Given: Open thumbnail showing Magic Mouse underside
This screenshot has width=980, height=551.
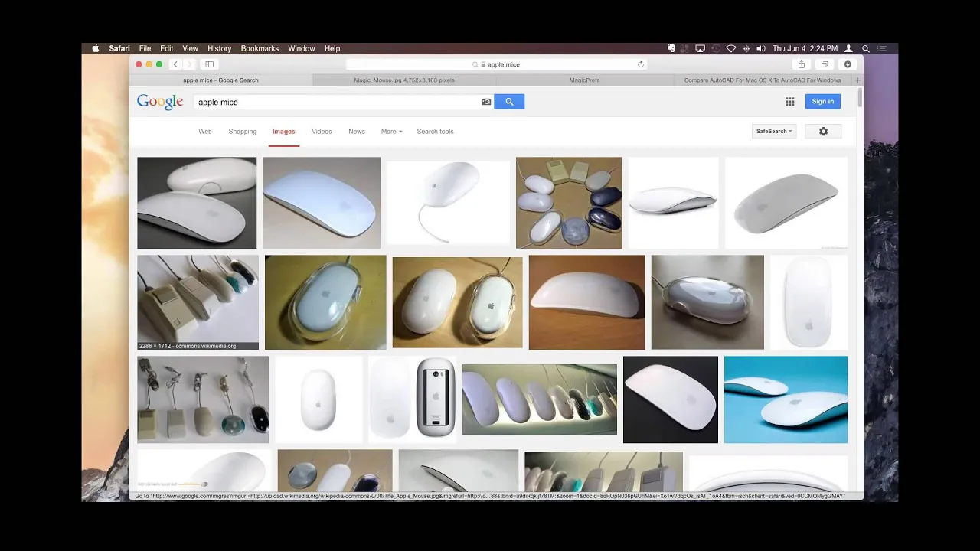Looking at the screenshot, I should click(412, 399).
